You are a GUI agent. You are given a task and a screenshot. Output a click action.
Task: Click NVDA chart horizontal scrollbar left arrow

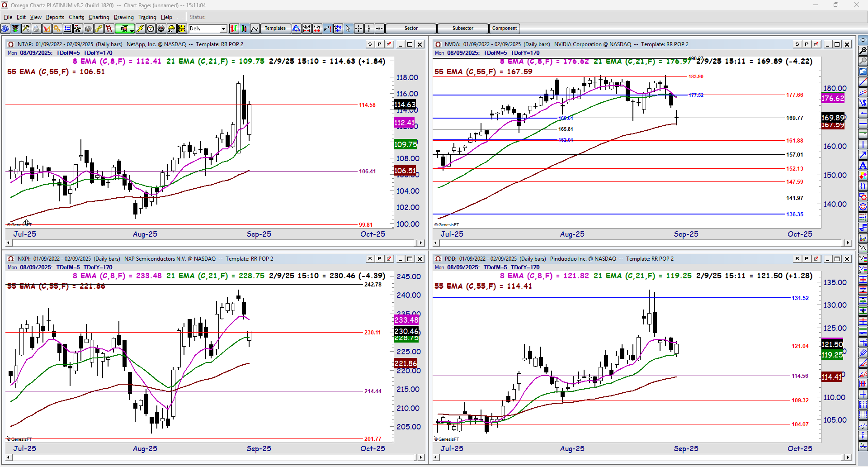tap(436, 243)
